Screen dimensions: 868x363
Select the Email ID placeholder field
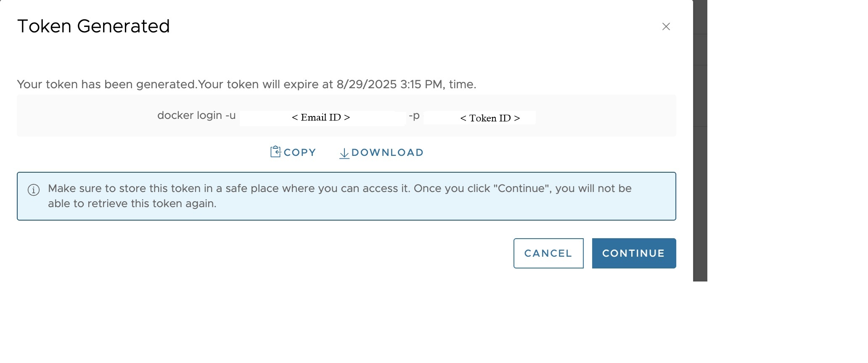tap(321, 118)
